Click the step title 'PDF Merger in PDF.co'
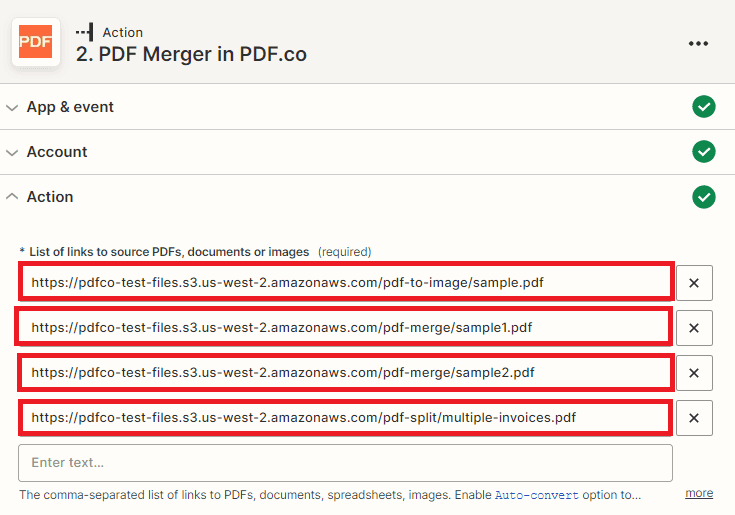 (191, 55)
